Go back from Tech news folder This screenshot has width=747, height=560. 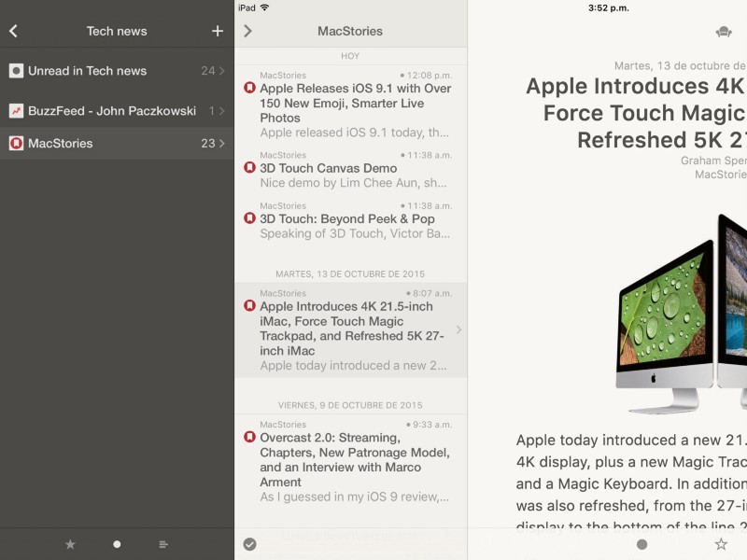[13, 32]
